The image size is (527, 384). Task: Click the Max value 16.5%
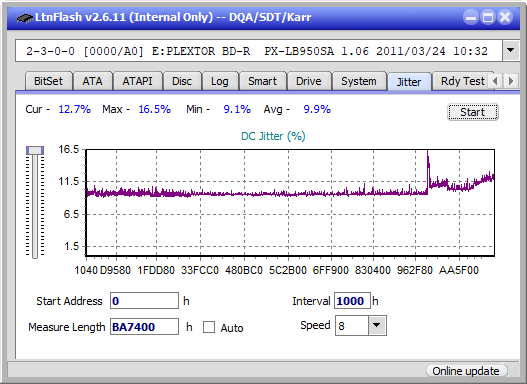pyautogui.click(x=155, y=109)
